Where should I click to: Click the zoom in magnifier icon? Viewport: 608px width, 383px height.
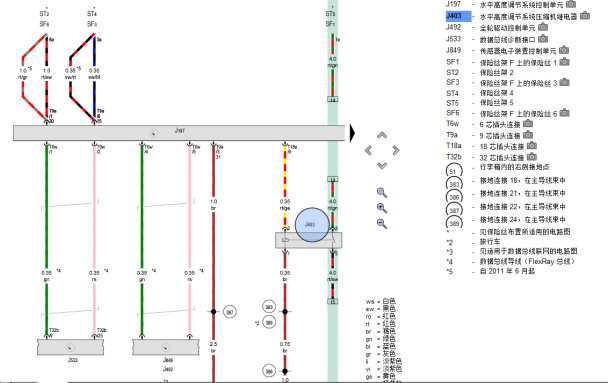tap(382, 208)
